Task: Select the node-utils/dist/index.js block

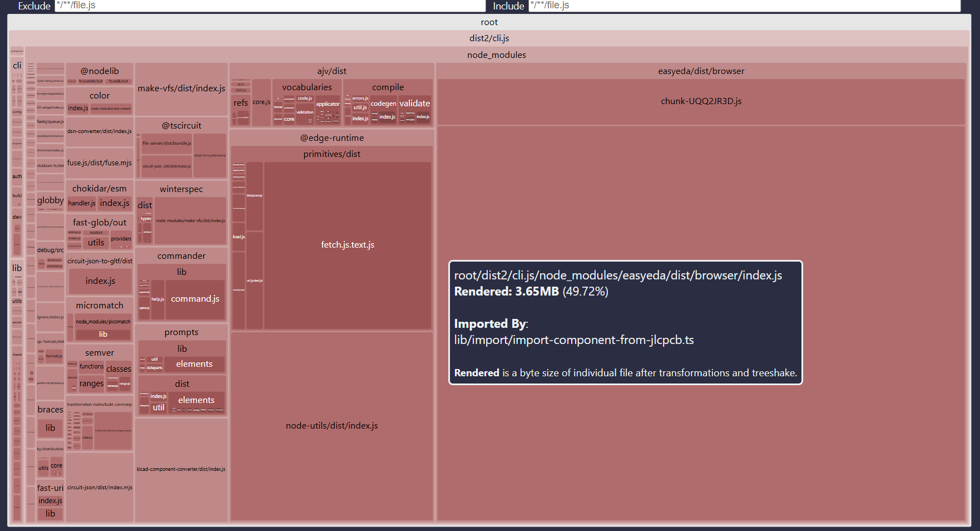Action: pyautogui.click(x=332, y=426)
